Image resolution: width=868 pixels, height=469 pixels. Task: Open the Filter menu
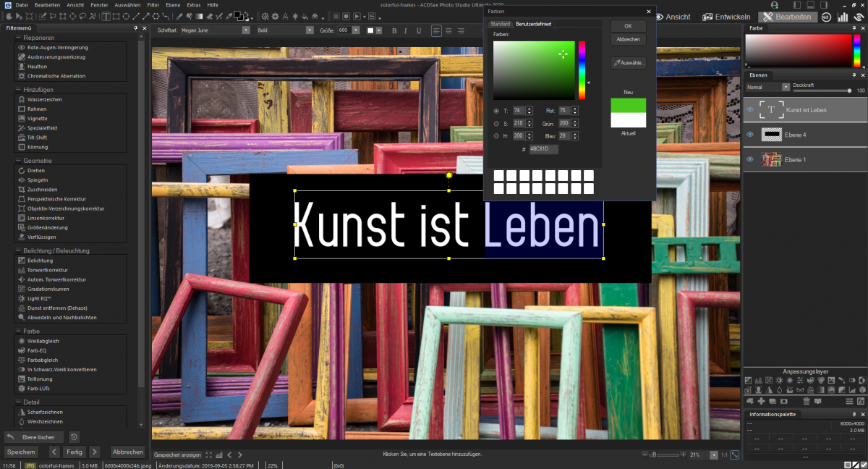[153, 5]
